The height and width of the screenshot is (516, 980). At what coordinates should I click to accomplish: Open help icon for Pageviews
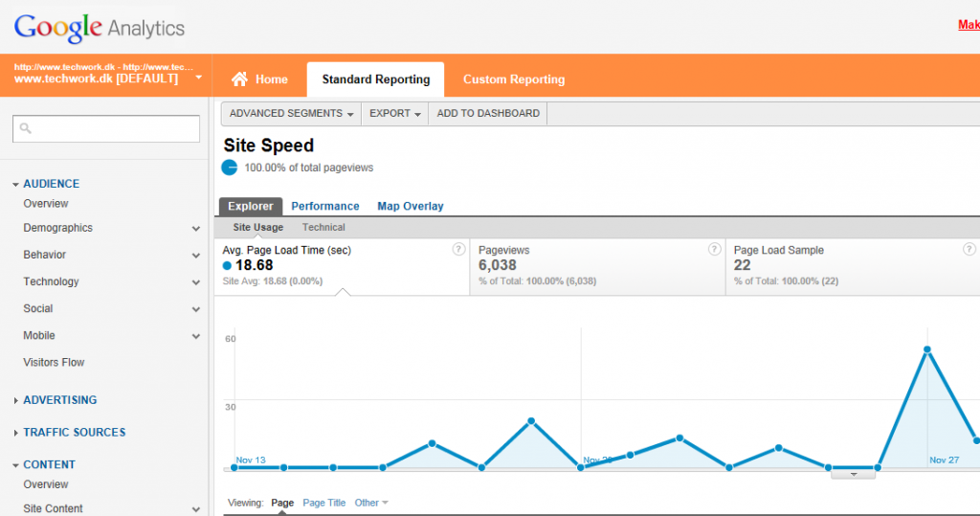pyautogui.click(x=714, y=249)
